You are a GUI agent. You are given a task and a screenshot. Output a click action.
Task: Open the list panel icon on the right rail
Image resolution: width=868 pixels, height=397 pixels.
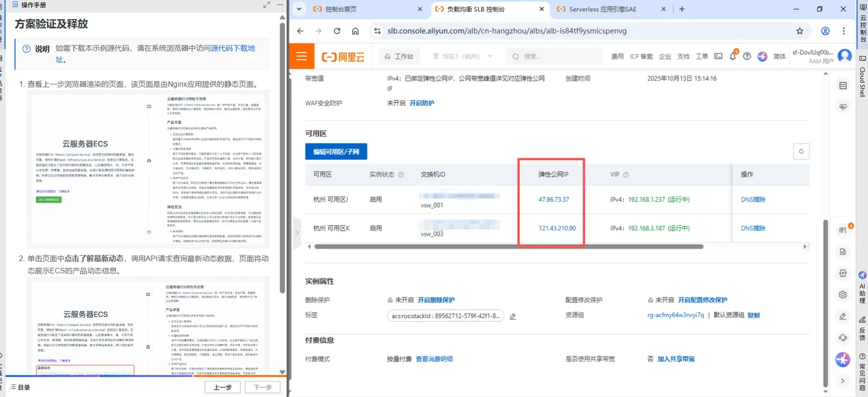843,86
